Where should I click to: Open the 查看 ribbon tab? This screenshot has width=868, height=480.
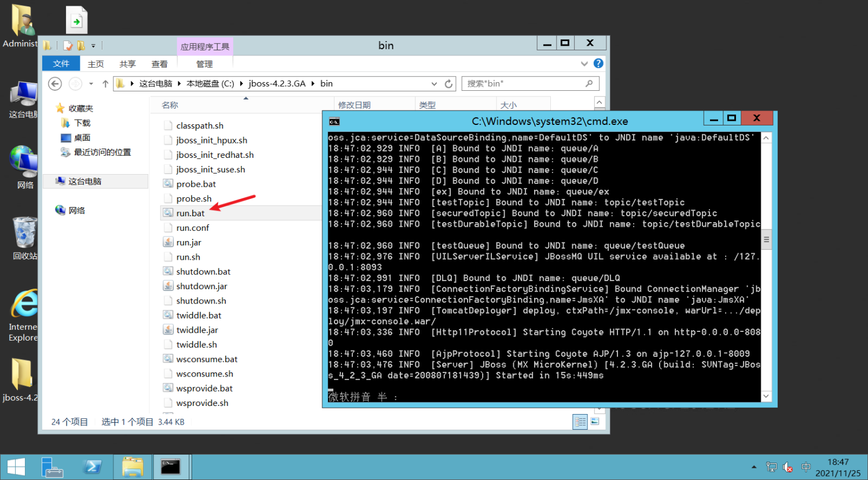pos(159,64)
